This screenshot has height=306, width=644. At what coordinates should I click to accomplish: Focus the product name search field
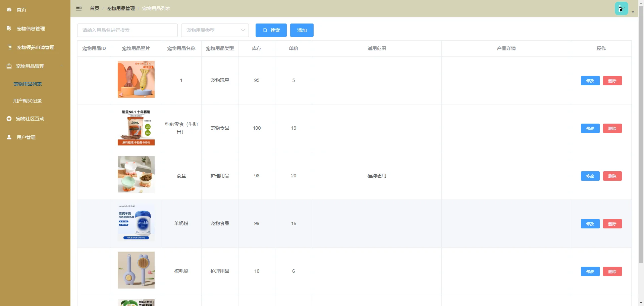[x=127, y=30]
